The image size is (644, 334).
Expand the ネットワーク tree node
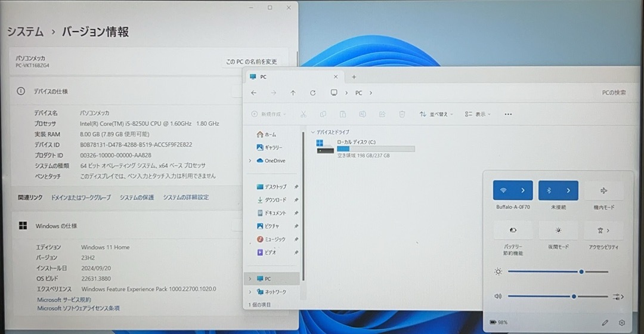(250, 292)
